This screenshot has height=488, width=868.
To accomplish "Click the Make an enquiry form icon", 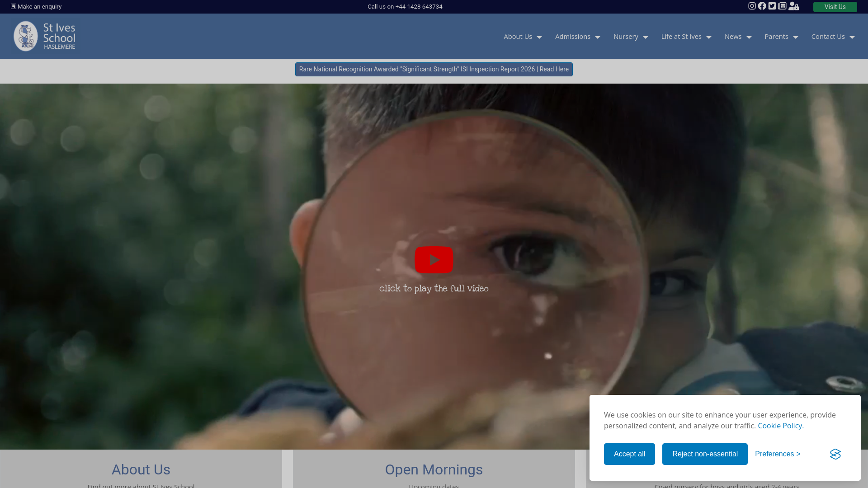I will pos(14,6).
